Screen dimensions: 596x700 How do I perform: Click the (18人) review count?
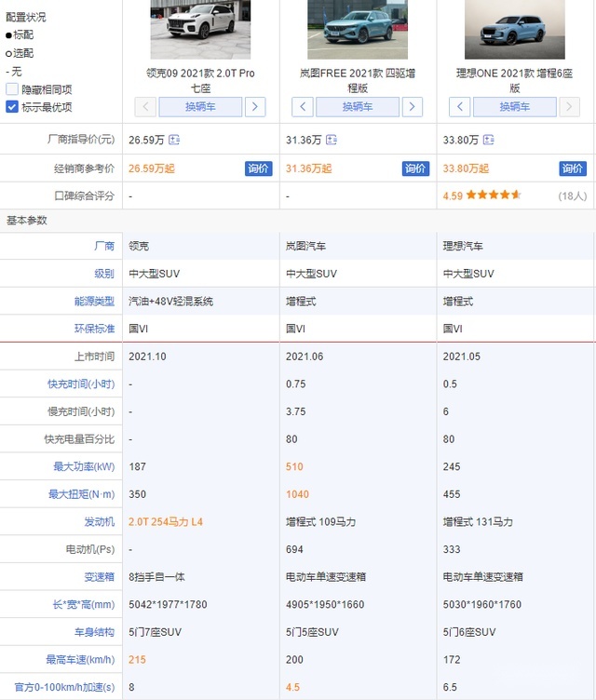pos(573,195)
